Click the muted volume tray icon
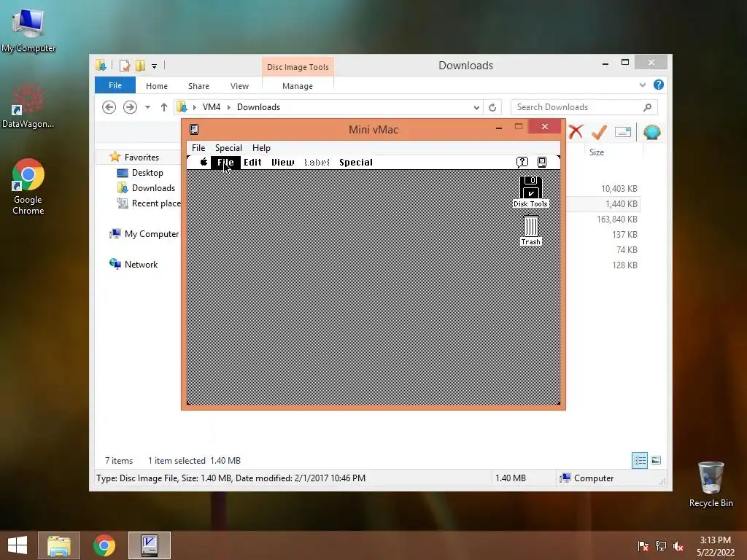The image size is (747, 560). point(678,545)
